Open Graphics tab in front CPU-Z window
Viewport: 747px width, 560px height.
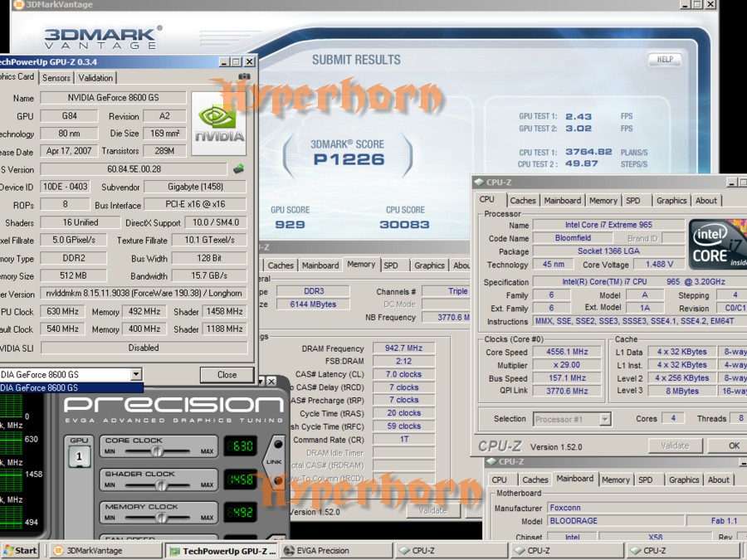[671, 201]
